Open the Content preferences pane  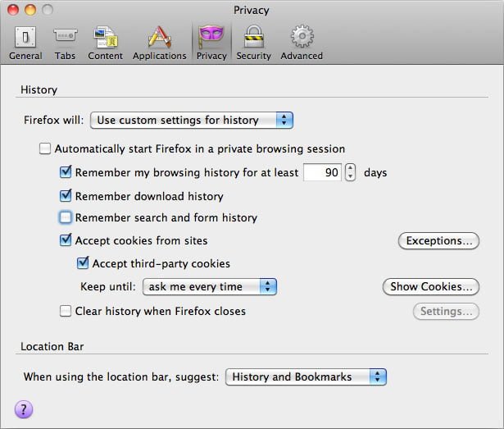pyautogui.click(x=106, y=42)
